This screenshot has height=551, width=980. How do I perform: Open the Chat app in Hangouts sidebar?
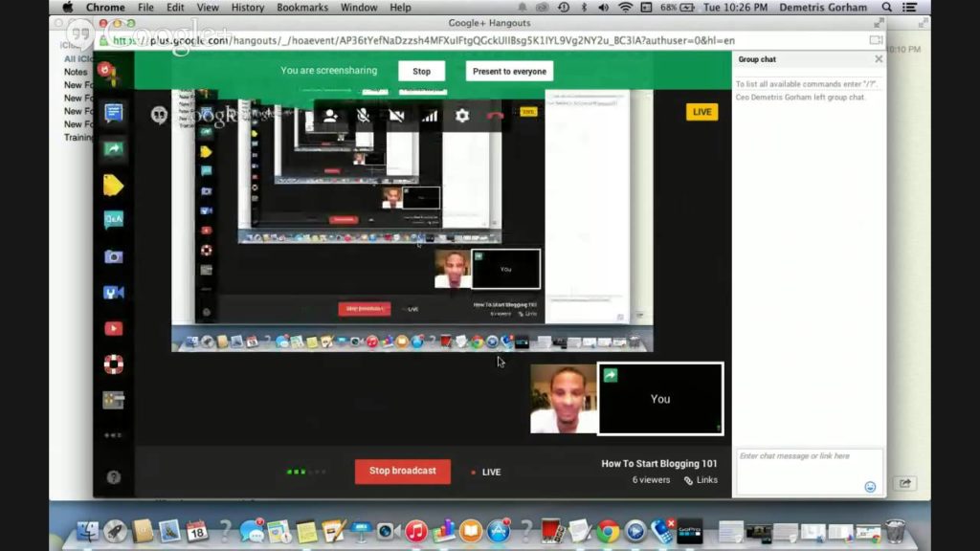[113, 113]
